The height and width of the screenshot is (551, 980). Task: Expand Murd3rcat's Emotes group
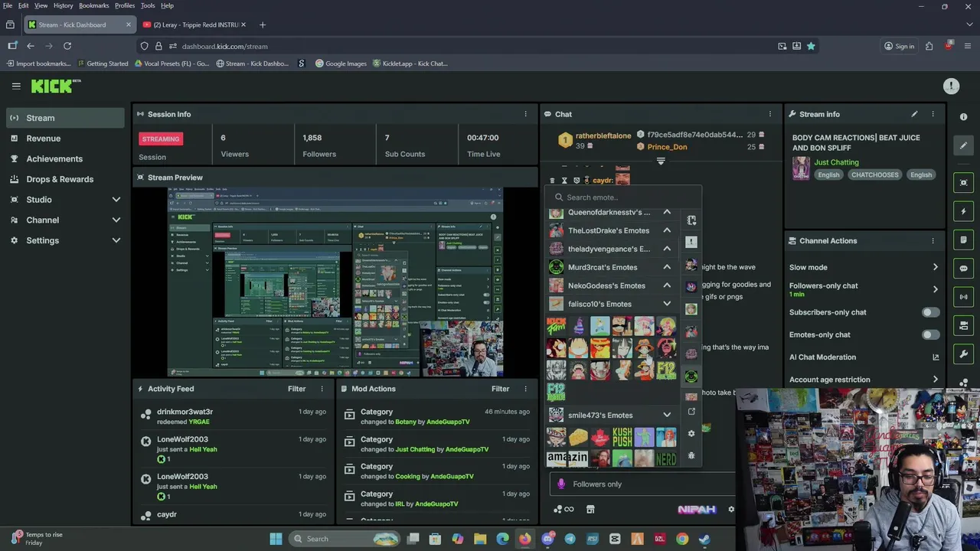point(667,267)
